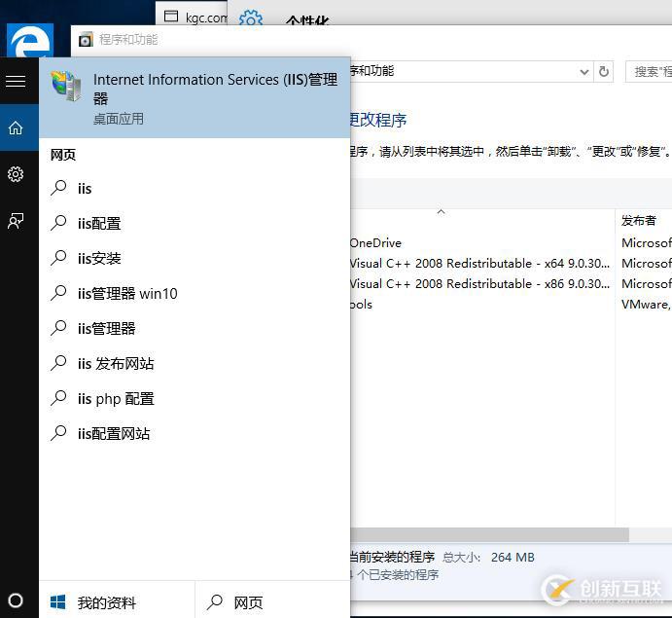Screen dimensions: 672x618
Task: Click the Windows logo beside 我的资料
Action: pyautogui.click(x=57, y=601)
